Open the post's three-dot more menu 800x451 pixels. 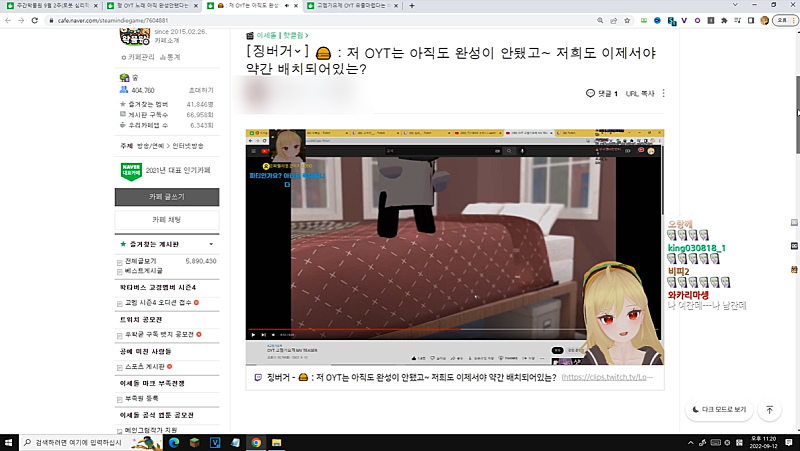coord(663,93)
